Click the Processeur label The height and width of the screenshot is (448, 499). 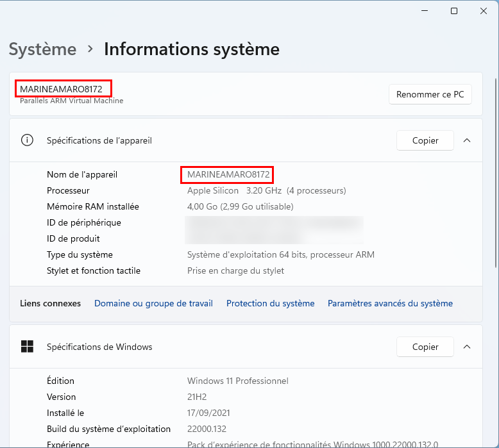pos(68,190)
